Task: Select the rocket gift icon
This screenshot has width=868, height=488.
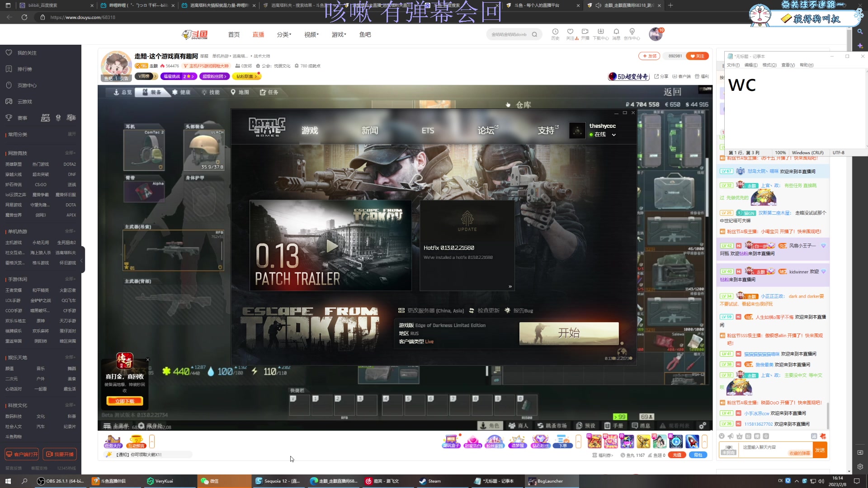Action: pos(692,441)
